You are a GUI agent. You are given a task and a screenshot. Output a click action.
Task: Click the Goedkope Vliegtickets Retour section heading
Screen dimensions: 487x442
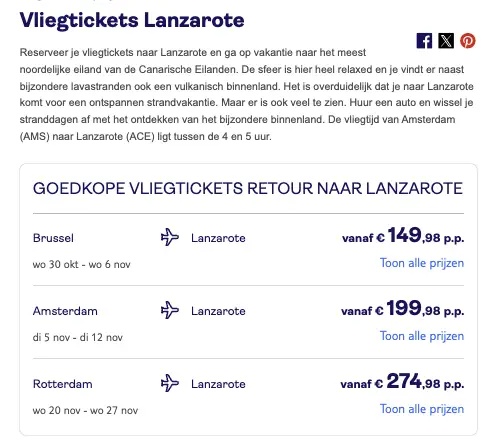tap(248, 188)
